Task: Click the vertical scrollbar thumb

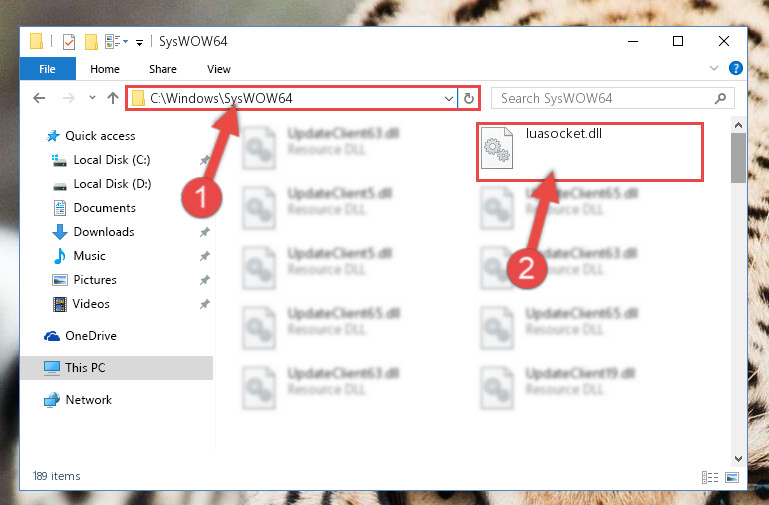Action: coord(738,158)
